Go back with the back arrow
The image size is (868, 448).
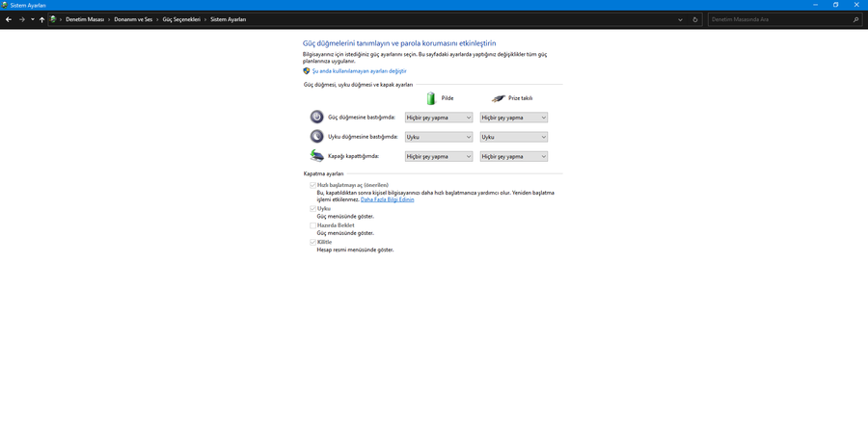click(9, 19)
